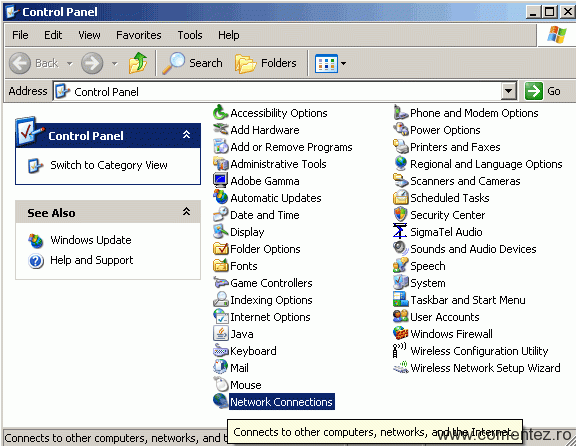The width and height of the screenshot is (576, 446).
Task: Open the Edit menu
Action: tap(53, 35)
